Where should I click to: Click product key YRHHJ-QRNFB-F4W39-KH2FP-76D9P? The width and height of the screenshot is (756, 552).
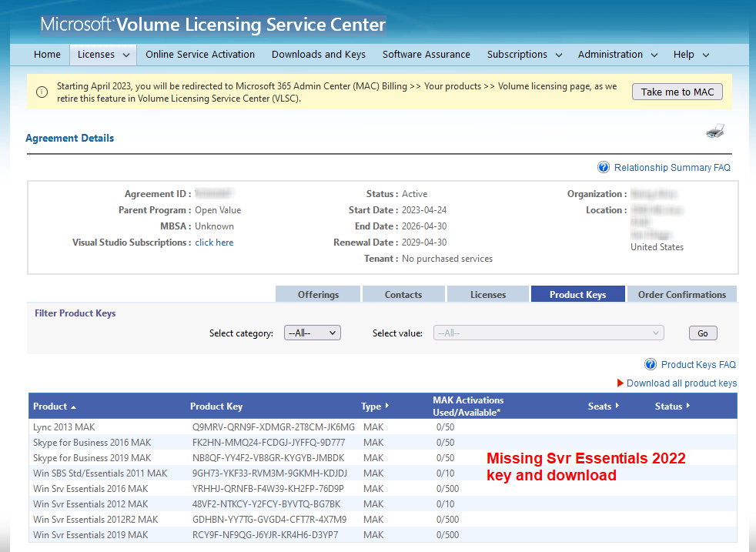tap(268, 489)
